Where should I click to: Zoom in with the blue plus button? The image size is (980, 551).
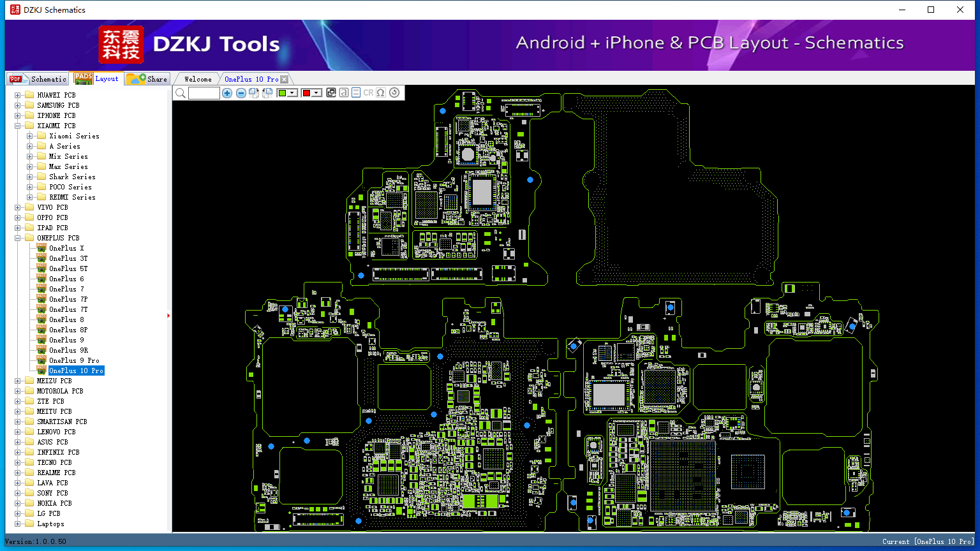[x=227, y=93]
